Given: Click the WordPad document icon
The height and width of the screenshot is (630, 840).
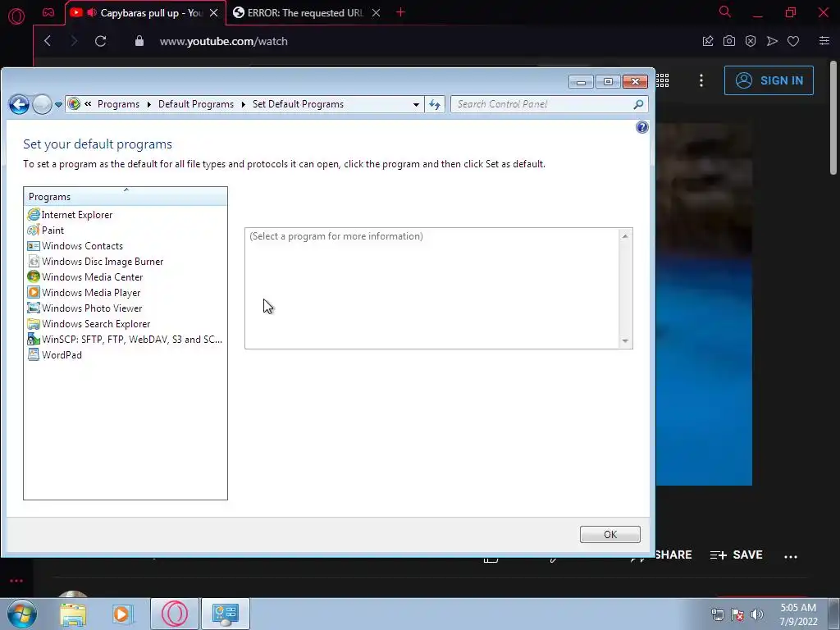Looking at the screenshot, I should click(x=33, y=354).
